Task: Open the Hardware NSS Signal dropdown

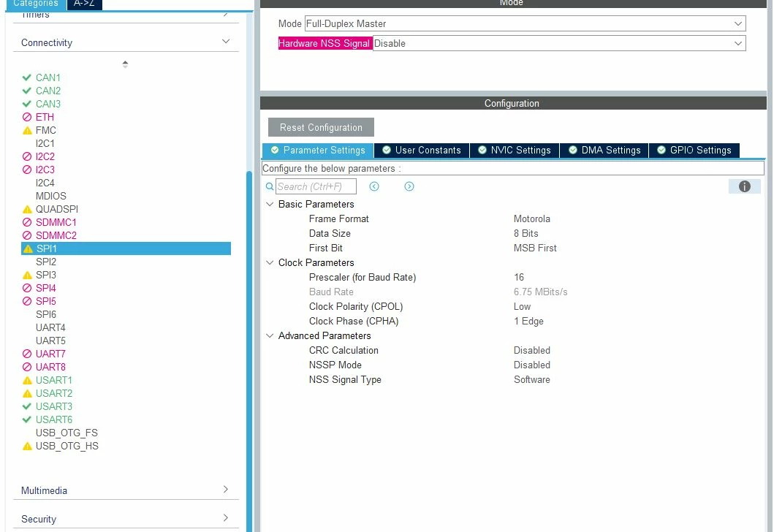Action: (x=559, y=43)
